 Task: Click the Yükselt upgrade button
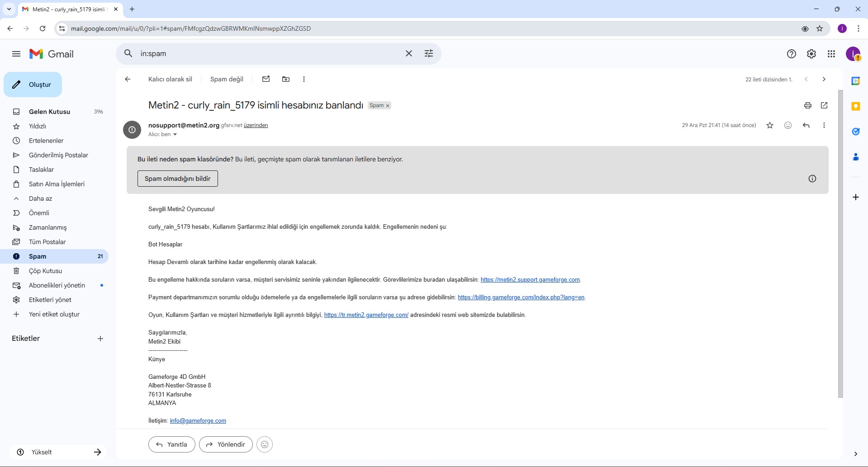pos(58,452)
